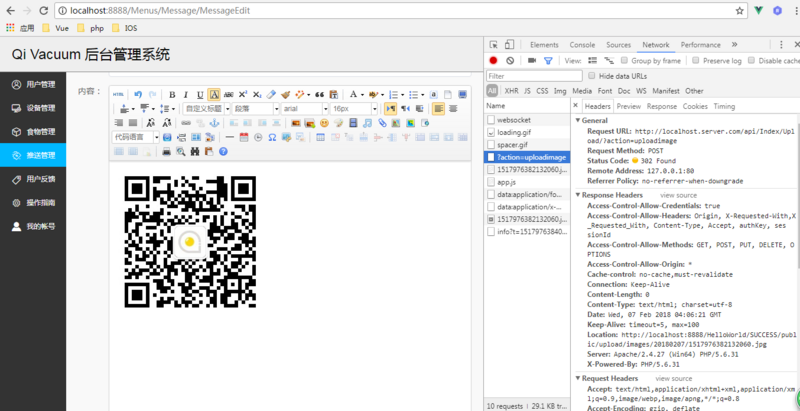Screen dimensions: 800x411
Task: Insert time with clock icon
Action: [x=258, y=137]
